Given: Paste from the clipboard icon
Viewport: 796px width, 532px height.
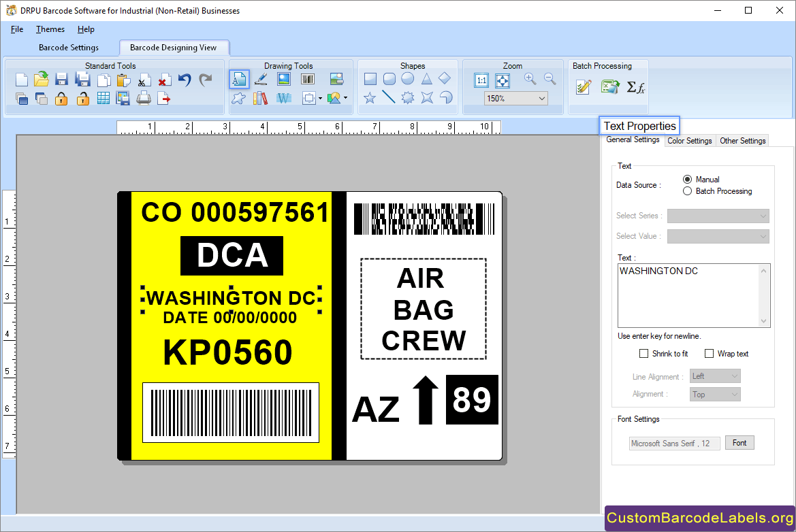Looking at the screenshot, I should pos(123,80).
